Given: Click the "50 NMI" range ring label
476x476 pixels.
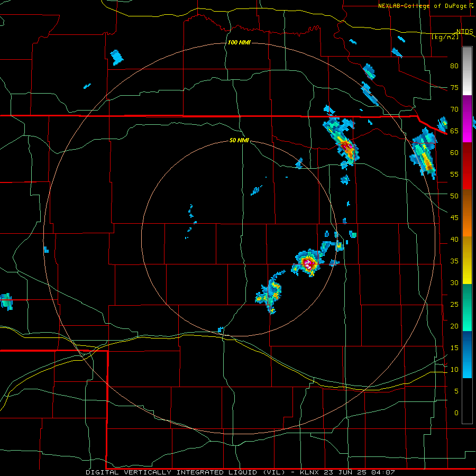Looking at the screenshot, I should [x=239, y=140].
